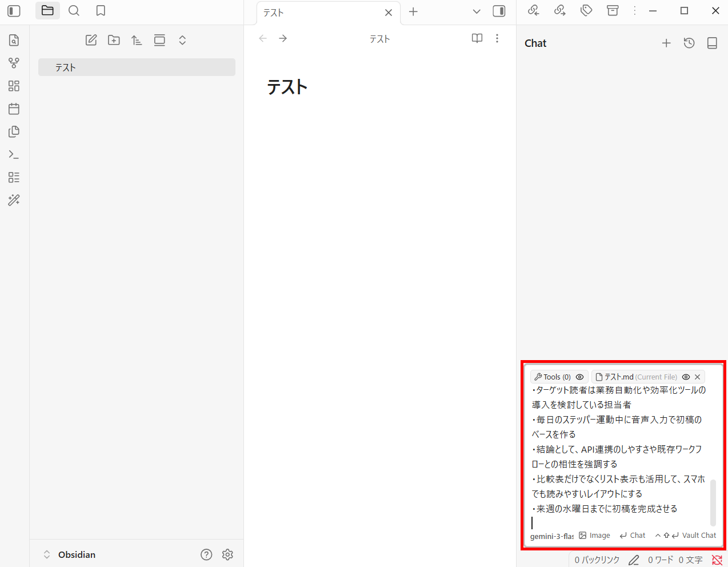Screen dimensions: 728x567
Task: Open vault switcher Obsidian
Action: tap(69, 554)
